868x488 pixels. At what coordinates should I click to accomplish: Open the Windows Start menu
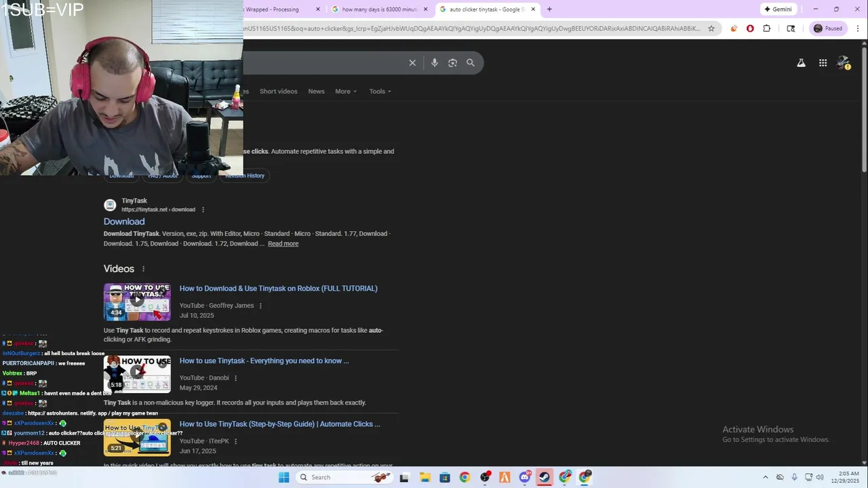pos(284,477)
